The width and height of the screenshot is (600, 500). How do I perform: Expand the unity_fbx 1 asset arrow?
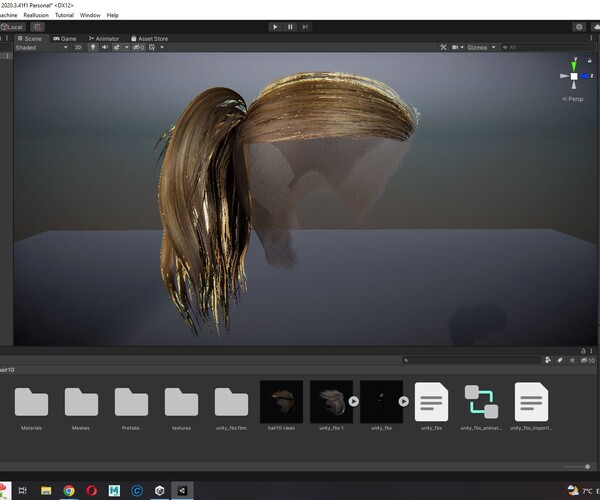354,401
